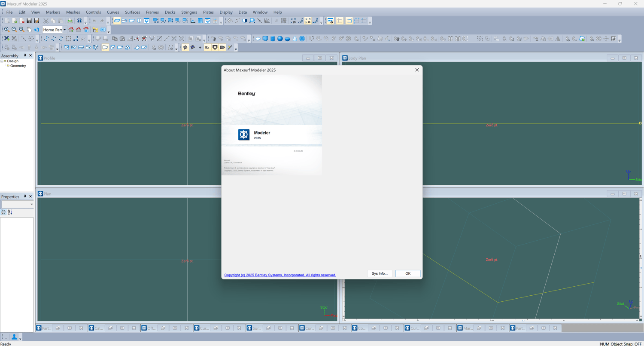Select the Geometry item in Assembly tree

click(18, 66)
